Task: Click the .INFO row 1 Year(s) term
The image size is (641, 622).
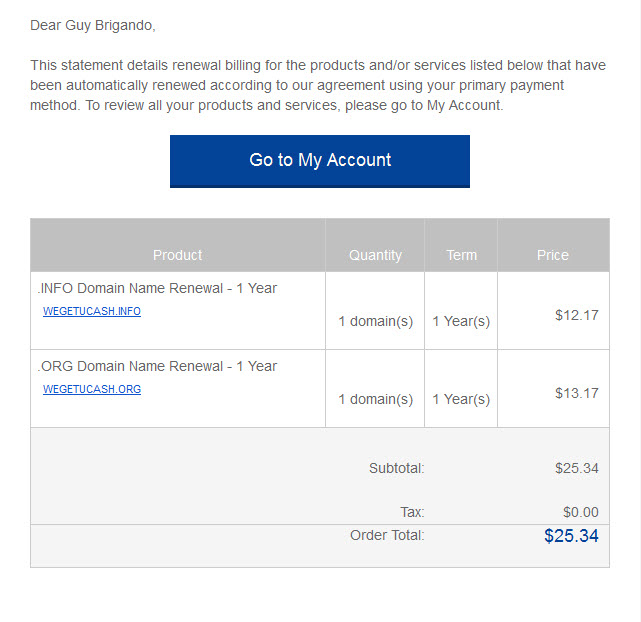Action: coord(461,321)
